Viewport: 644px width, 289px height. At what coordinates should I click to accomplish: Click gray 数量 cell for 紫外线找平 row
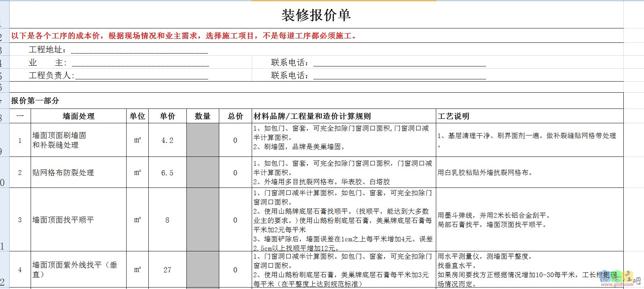tap(203, 270)
